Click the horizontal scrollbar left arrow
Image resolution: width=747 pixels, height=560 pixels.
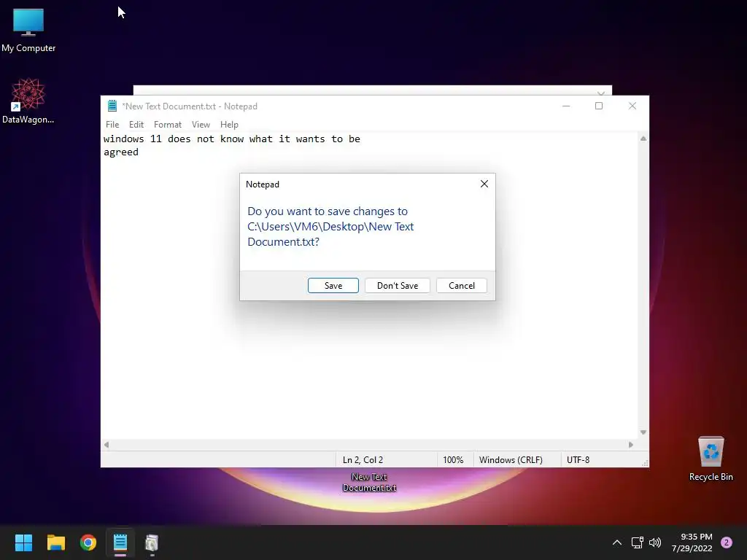click(x=107, y=445)
